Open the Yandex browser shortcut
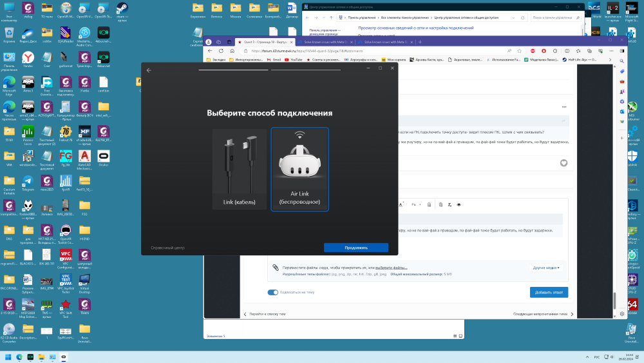This screenshot has height=363, width=644. pos(28,60)
